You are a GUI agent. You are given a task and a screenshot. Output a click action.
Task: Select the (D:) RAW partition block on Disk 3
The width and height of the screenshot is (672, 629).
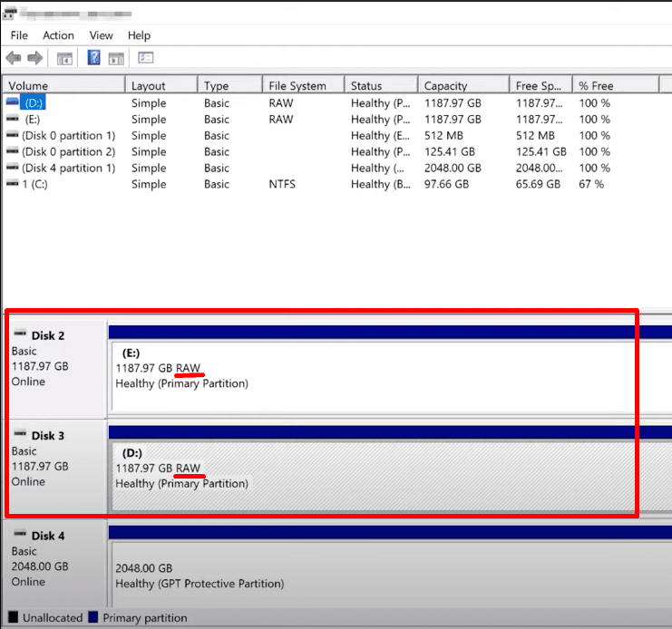(391, 477)
